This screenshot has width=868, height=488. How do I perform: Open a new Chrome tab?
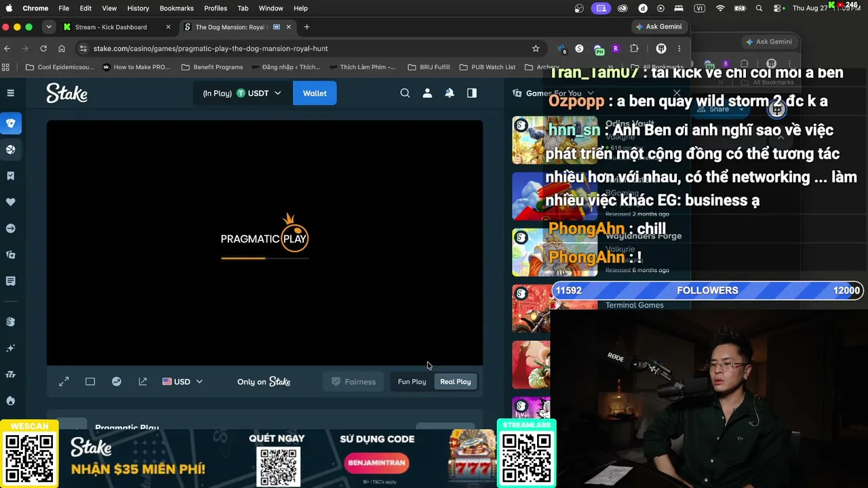307,27
